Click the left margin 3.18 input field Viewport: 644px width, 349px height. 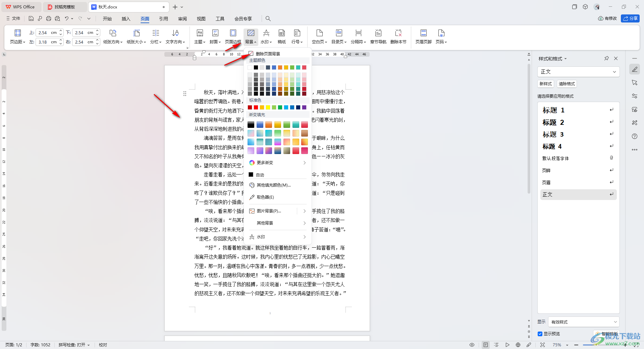click(x=47, y=42)
